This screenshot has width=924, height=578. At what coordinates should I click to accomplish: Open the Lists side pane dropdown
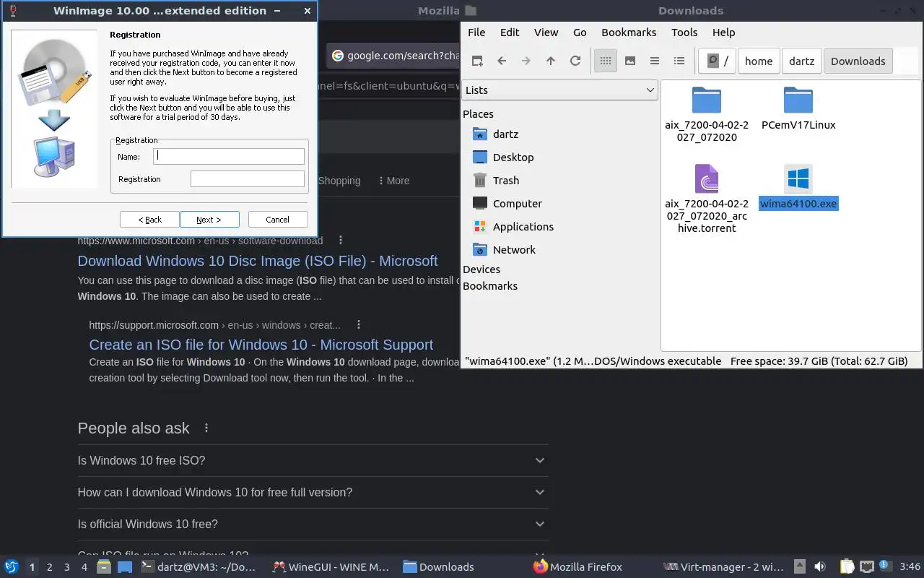coord(559,90)
